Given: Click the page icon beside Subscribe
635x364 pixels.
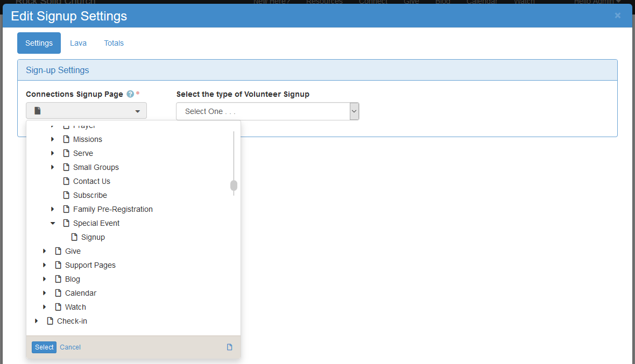Looking at the screenshot, I should point(66,195).
